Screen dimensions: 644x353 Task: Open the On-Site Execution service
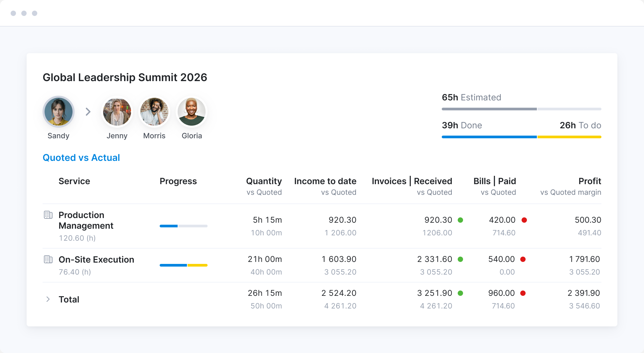coord(96,260)
